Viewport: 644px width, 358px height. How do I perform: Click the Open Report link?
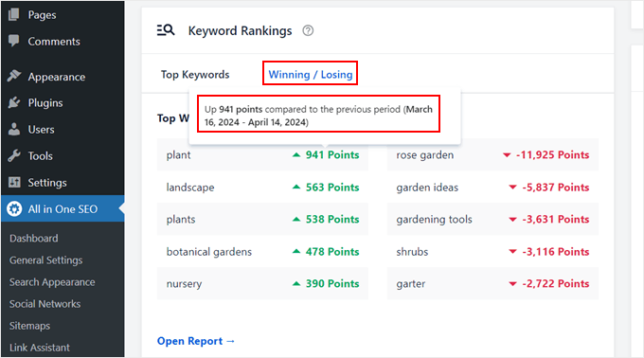195,341
